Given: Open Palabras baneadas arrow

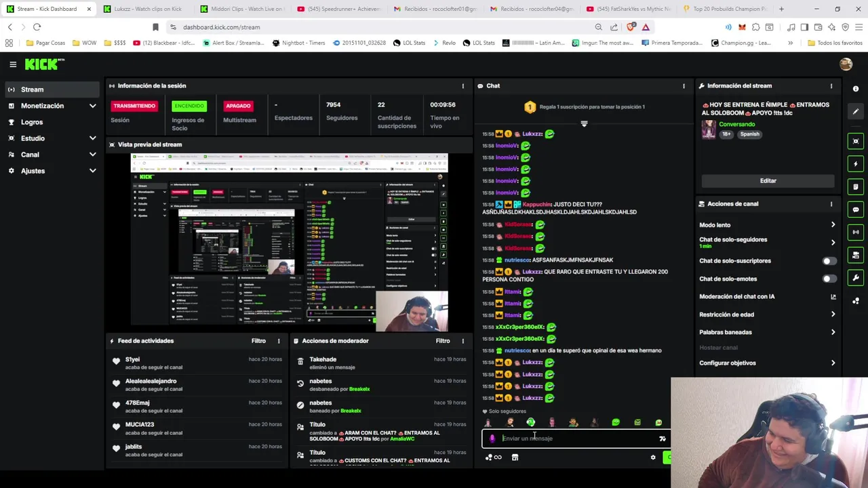Looking at the screenshot, I should 833,332.
